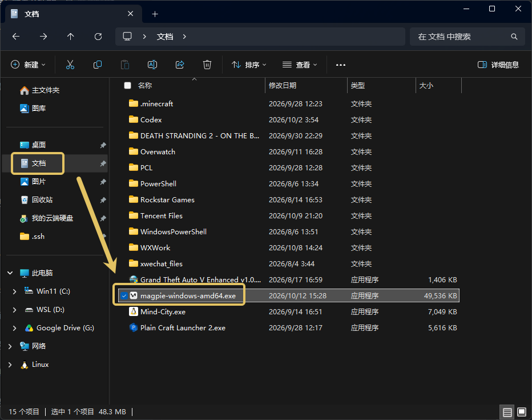Viewport: 532px width, 420px height.
Task: Open the more options ellipsis menu
Action: pos(341,65)
